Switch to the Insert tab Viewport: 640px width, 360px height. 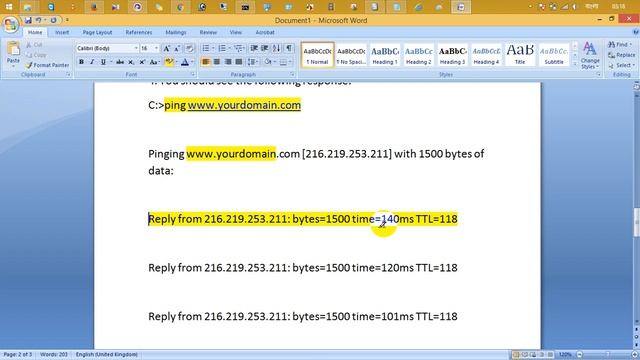pyautogui.click(x=62, y=32)
